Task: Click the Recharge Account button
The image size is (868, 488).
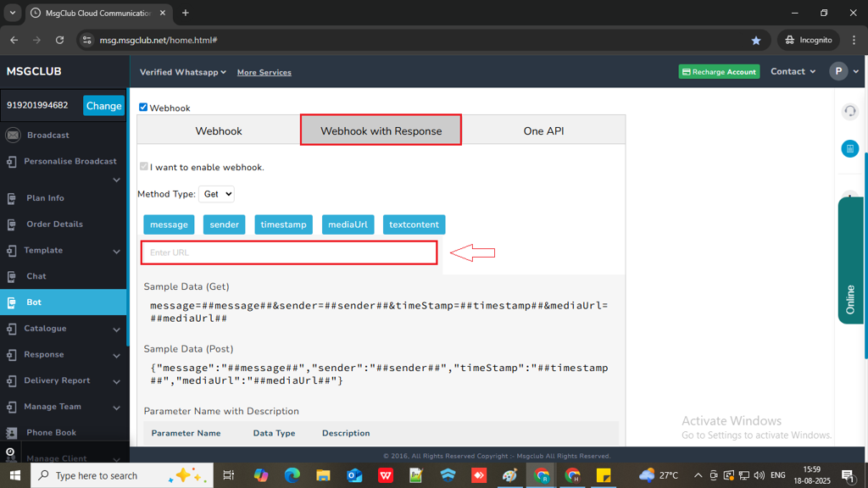Action: (719, 72)
